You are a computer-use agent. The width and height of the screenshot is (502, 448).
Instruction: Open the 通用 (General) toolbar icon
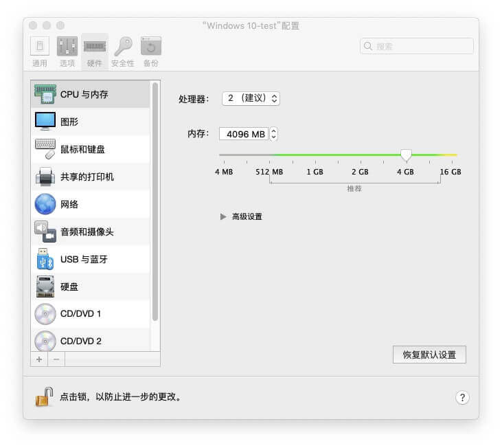[40, 47]
